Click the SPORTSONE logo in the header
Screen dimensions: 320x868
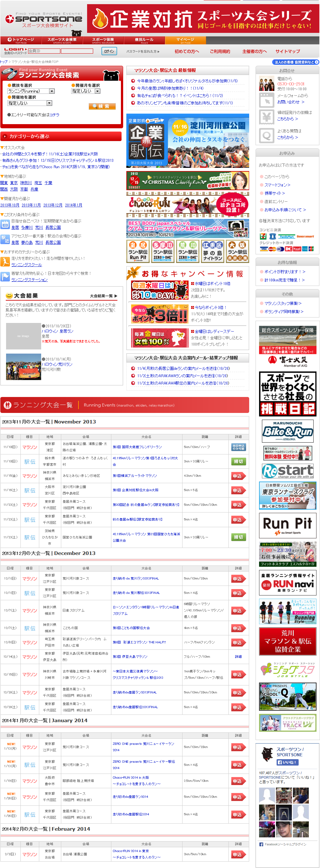[x=44, y=20]
